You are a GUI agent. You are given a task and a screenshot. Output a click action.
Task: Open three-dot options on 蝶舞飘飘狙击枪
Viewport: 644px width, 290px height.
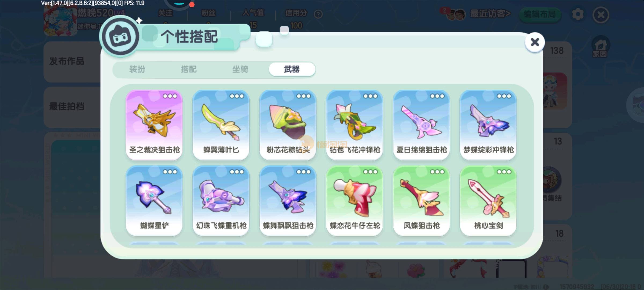click(x=303, y=172)
